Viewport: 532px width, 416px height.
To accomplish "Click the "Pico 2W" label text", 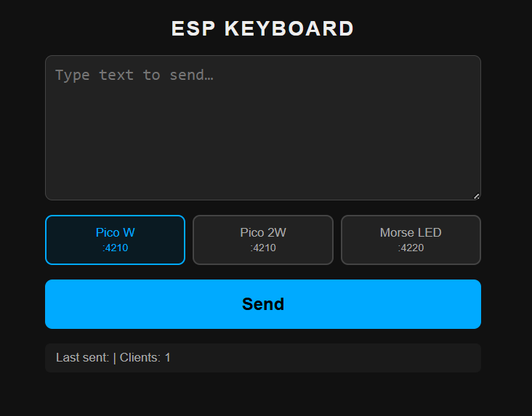I will (262, 233).
